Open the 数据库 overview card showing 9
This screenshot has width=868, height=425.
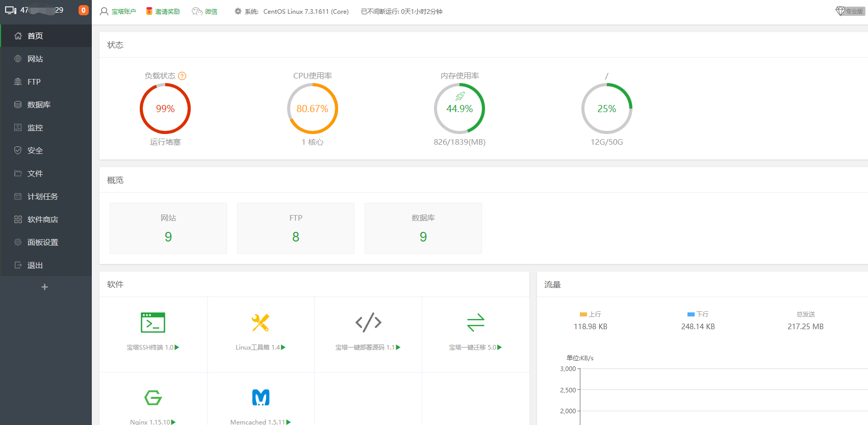[x=423, y=228]
